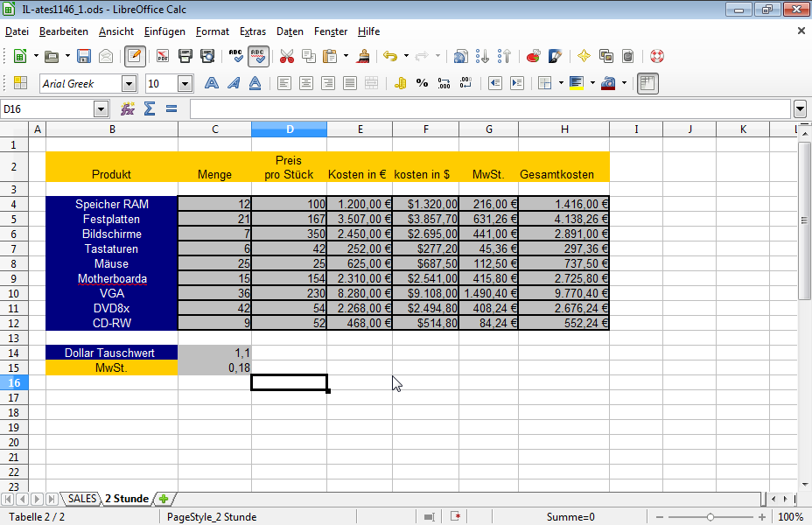This screenshot has width=812, height=525.
Task: Expand the formula bar
Action: [x=800, y=108]
